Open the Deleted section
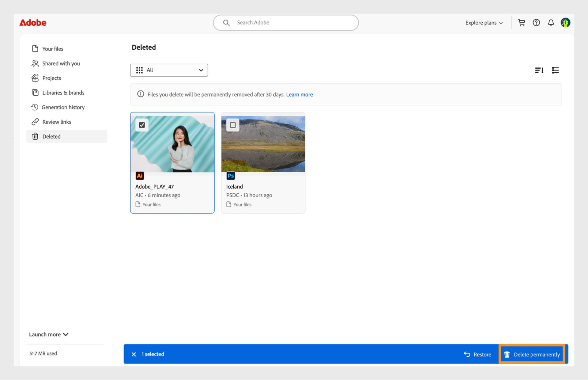The image size is (588, 380). click(51, 136)
